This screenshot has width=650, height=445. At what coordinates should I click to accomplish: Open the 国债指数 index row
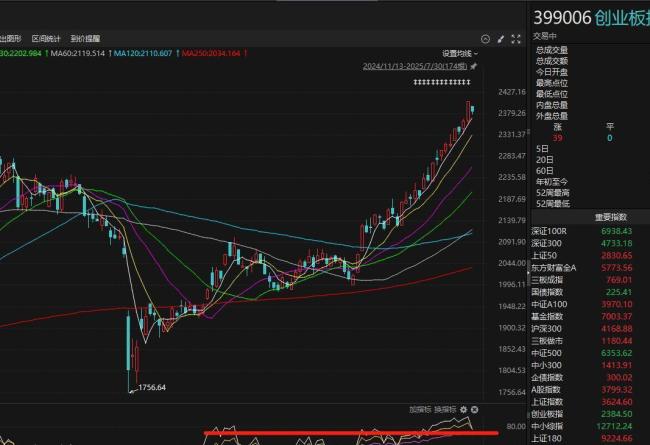(590, 292)
